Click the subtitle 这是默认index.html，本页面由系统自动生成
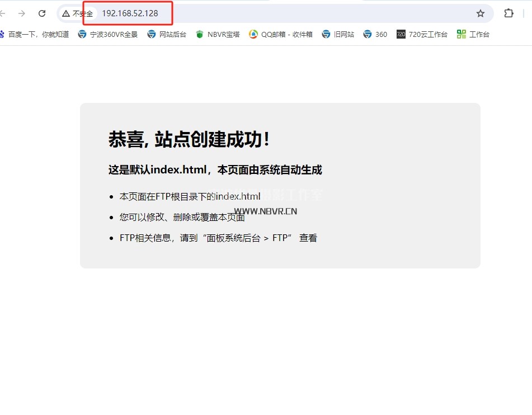 click(215, 169)
